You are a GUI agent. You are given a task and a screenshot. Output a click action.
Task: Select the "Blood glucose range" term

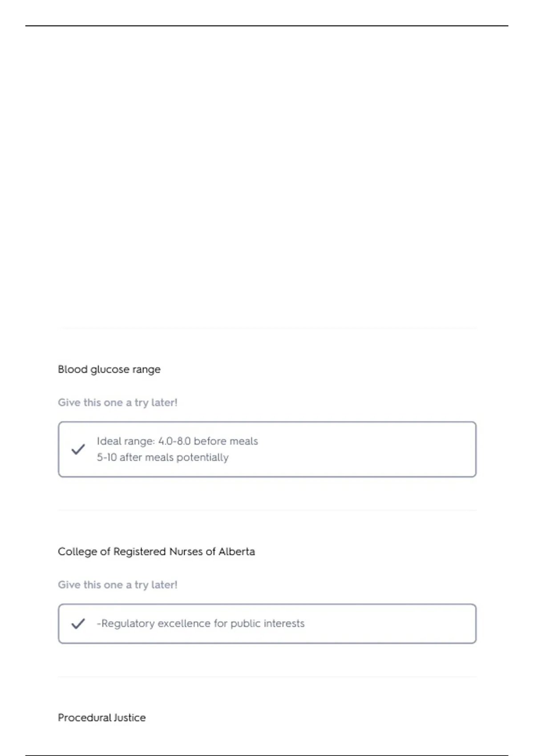pos(109,370)
